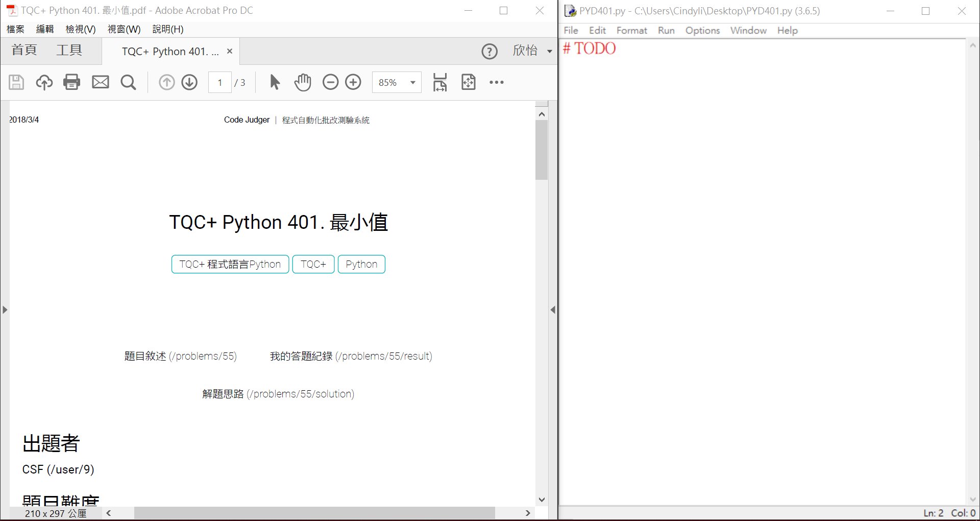The width and height of the screenshot is (980, 521).
Task: Zoom in with the plus icon
Action: coord(353,82)
